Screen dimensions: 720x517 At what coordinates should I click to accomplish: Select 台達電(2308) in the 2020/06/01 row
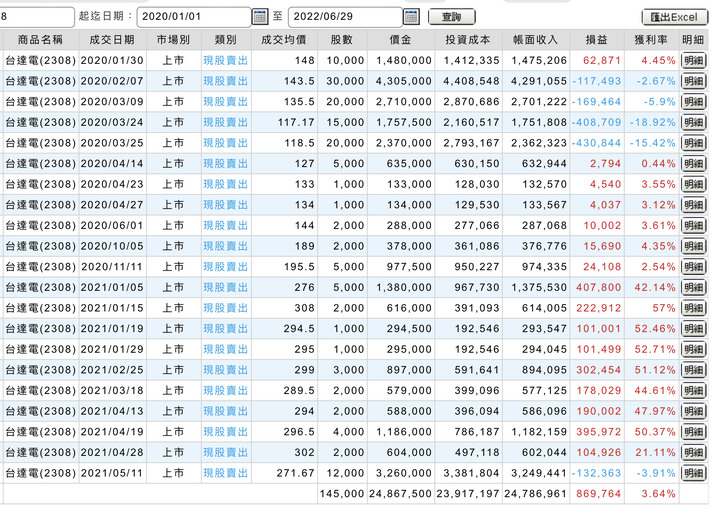pos(40,226)
